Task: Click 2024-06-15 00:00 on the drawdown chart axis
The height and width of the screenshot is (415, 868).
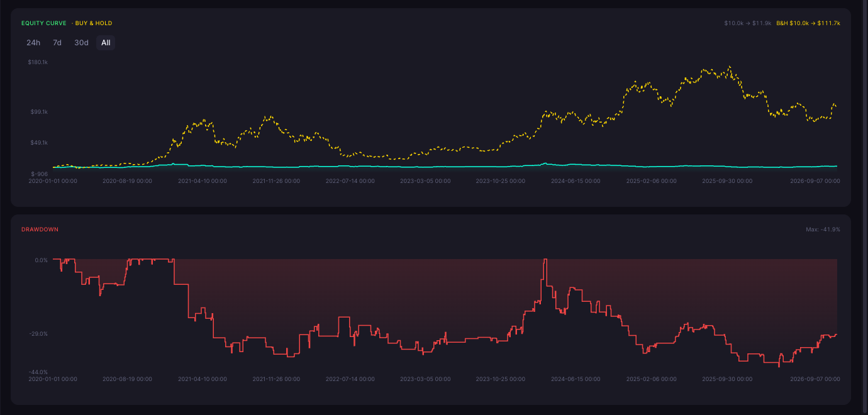Action: (x=576, y=380)
